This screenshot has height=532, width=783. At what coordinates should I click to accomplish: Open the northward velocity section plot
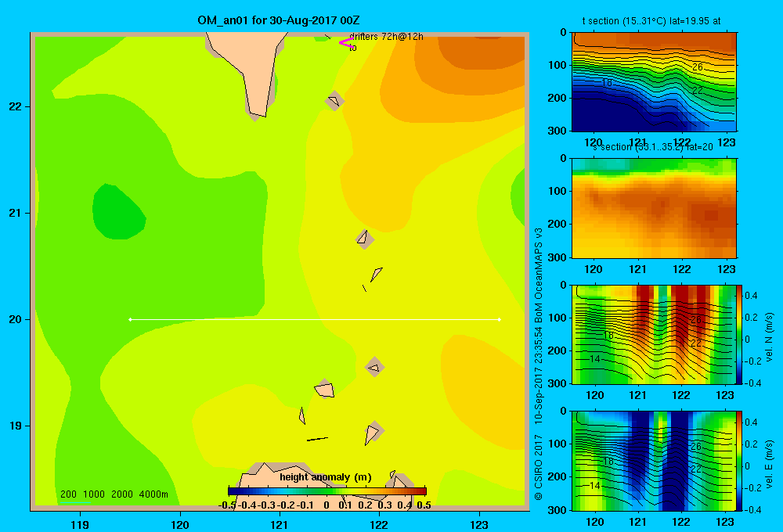[654, 334]
